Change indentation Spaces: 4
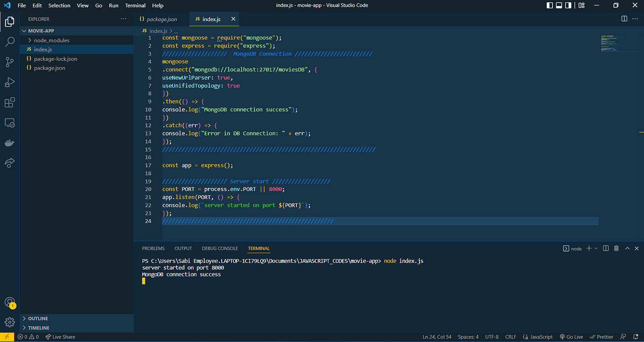 (x=468, y=337)
